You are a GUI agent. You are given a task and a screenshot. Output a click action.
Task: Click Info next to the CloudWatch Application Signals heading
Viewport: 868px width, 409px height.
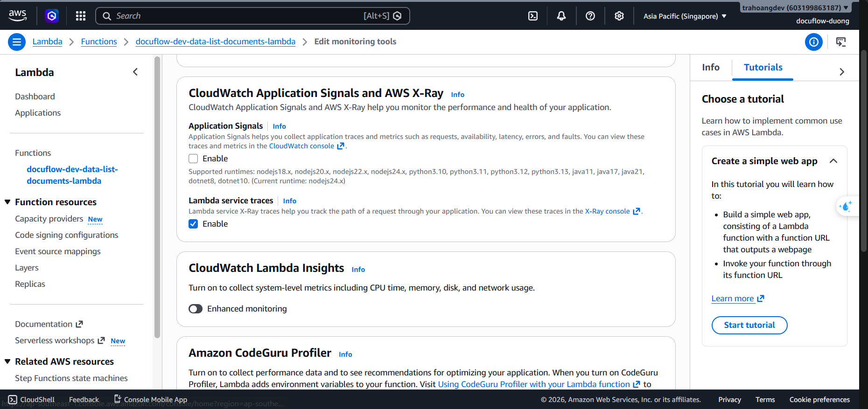point(457,95)
